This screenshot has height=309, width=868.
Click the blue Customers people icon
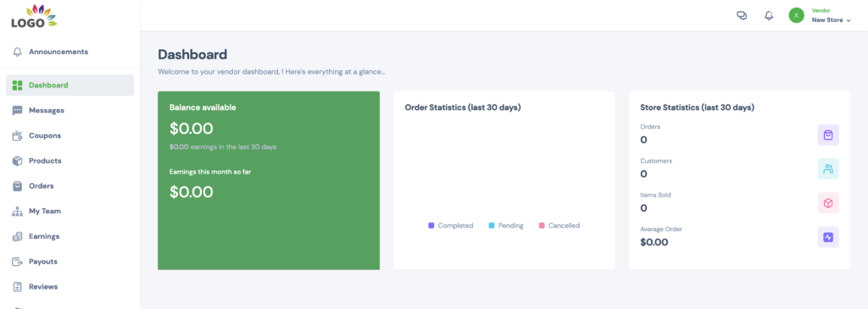point(828,169)
